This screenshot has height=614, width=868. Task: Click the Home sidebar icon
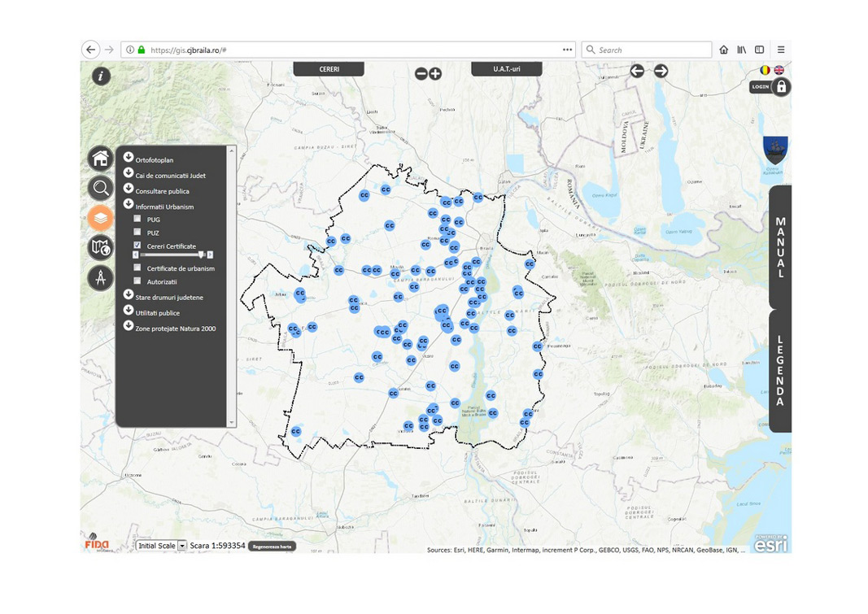[101, 158]
